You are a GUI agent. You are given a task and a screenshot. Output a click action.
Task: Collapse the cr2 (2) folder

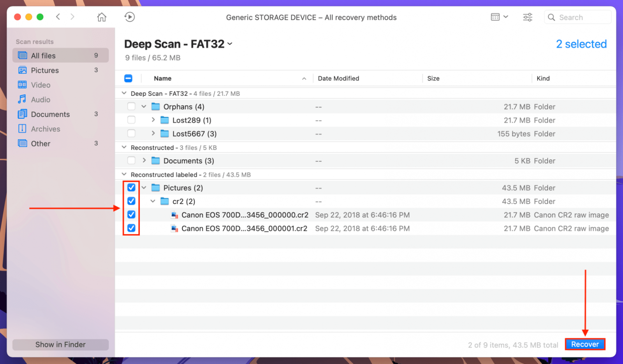pyautogui.click(x=153, y=201)
